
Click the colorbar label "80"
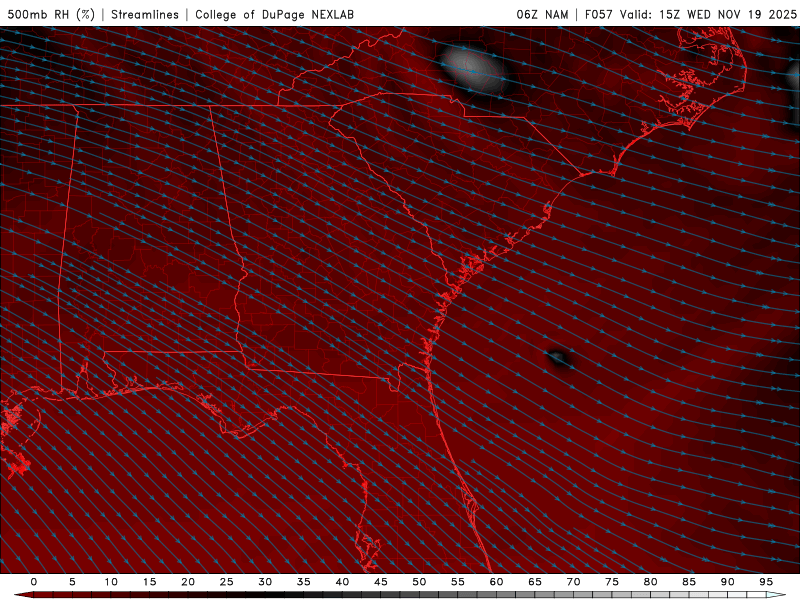coord(651,582)
